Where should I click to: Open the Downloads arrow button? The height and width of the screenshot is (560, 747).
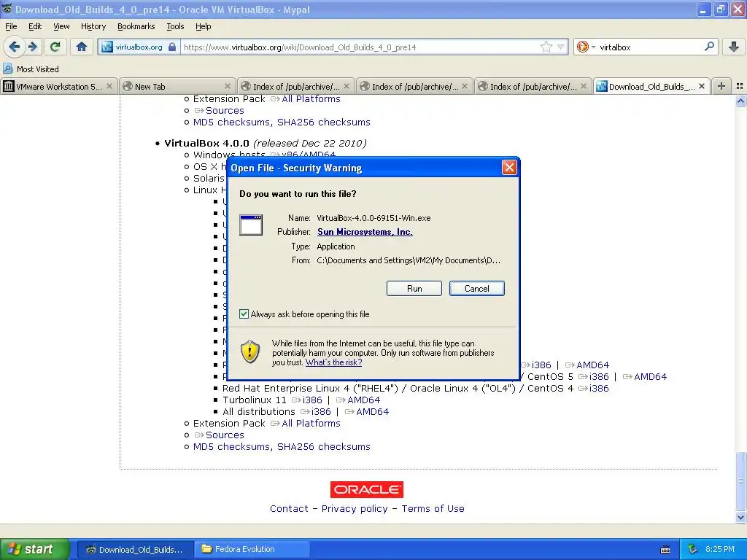click(x=734, y=47)
